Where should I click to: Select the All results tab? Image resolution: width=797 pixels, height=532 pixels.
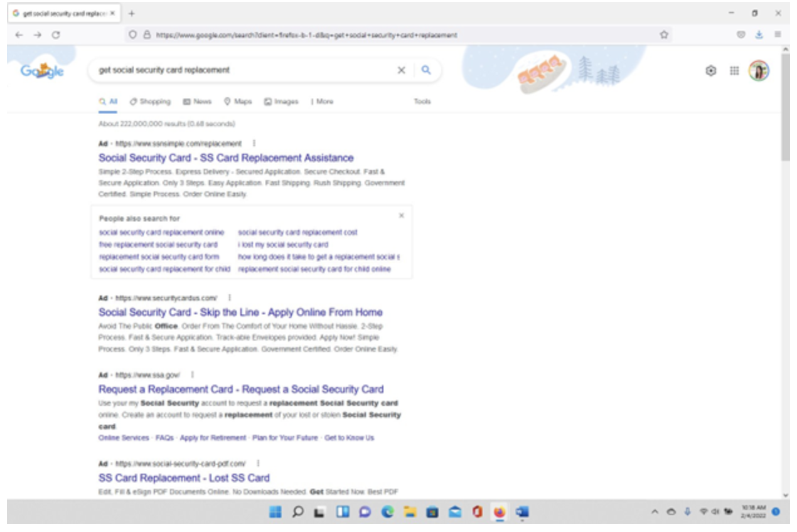pyautogui.click(x=108, y=102)
